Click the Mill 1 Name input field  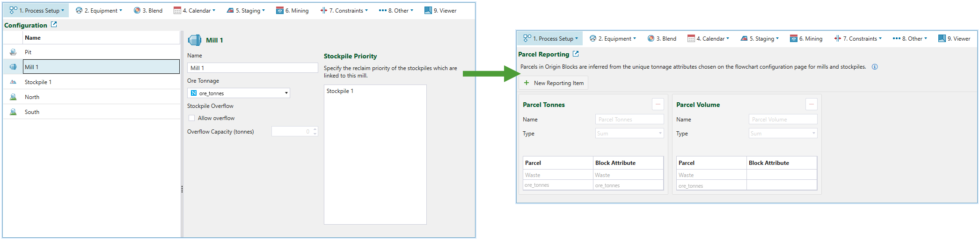(252, 68)
